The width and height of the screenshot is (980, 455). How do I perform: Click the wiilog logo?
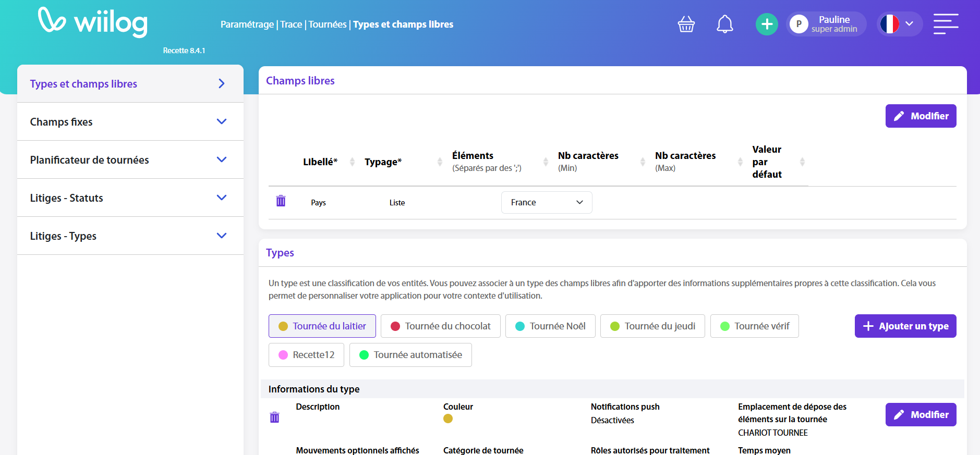(93, 22)
